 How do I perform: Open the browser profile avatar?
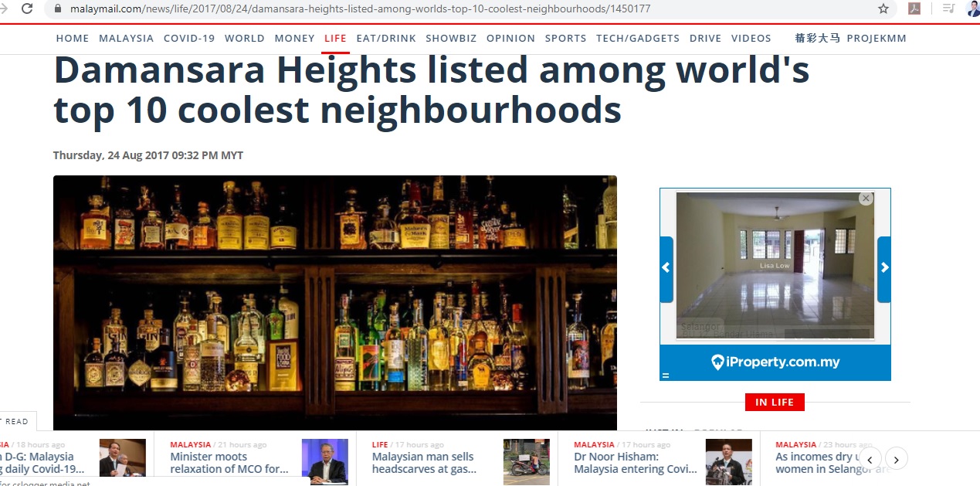(974, 8)
